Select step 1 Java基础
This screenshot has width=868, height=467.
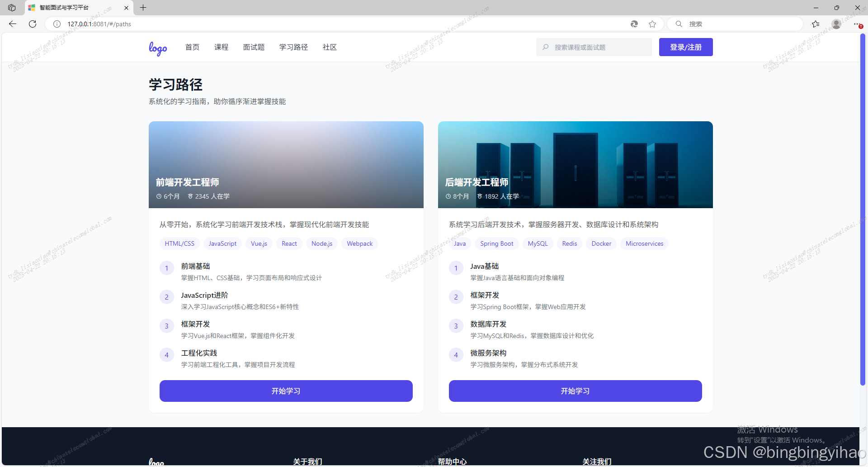(x=576, y=272)
